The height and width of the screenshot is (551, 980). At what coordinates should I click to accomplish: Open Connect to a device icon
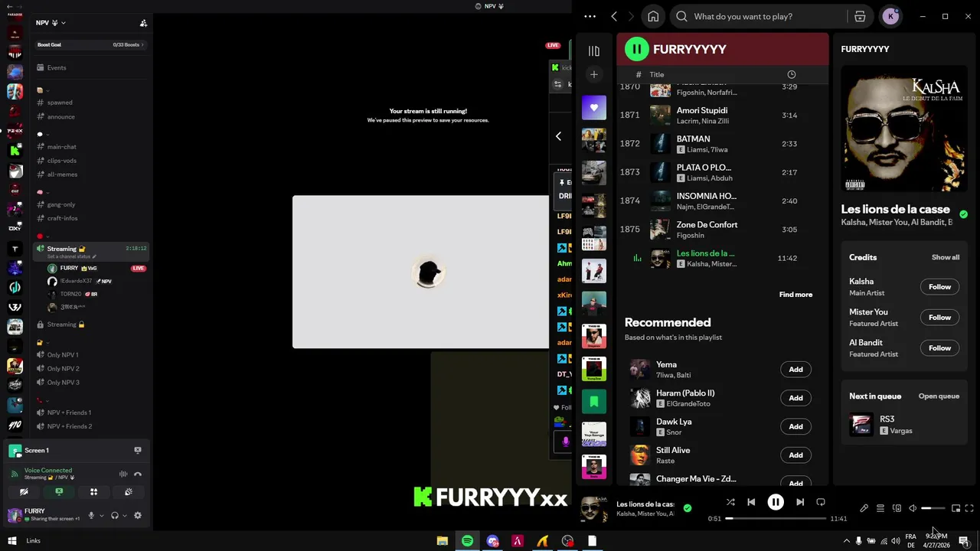coord(897,508)
